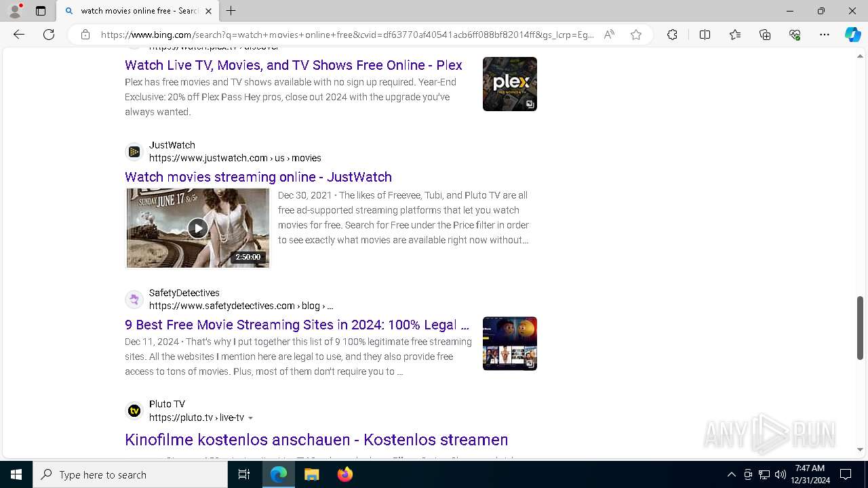Show hidden system tray icons
Screen dimensions: 868x488
(731, 474)
